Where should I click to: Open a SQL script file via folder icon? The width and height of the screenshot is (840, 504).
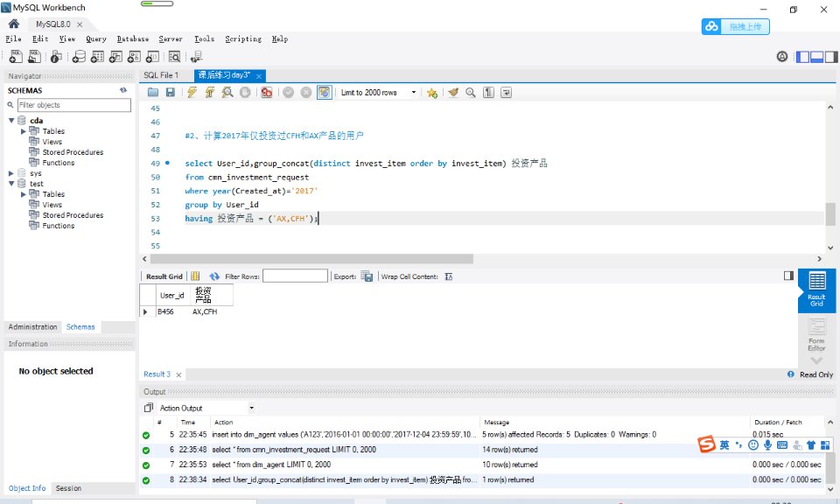[153, 93]
